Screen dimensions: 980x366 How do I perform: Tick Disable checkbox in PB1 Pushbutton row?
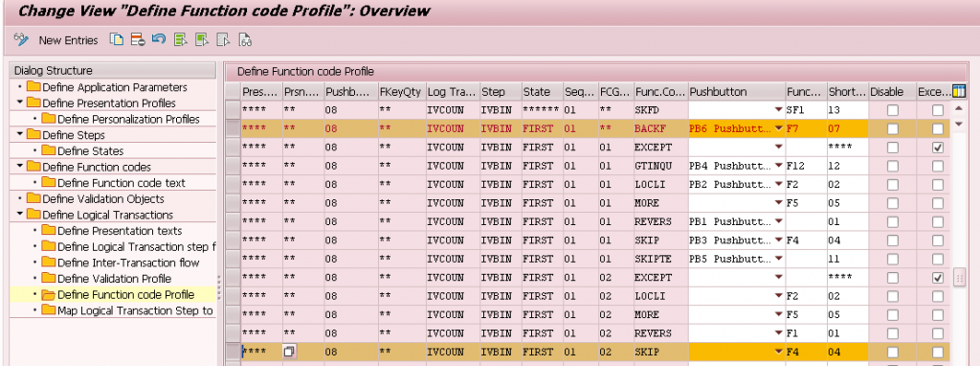coord(893,222)
